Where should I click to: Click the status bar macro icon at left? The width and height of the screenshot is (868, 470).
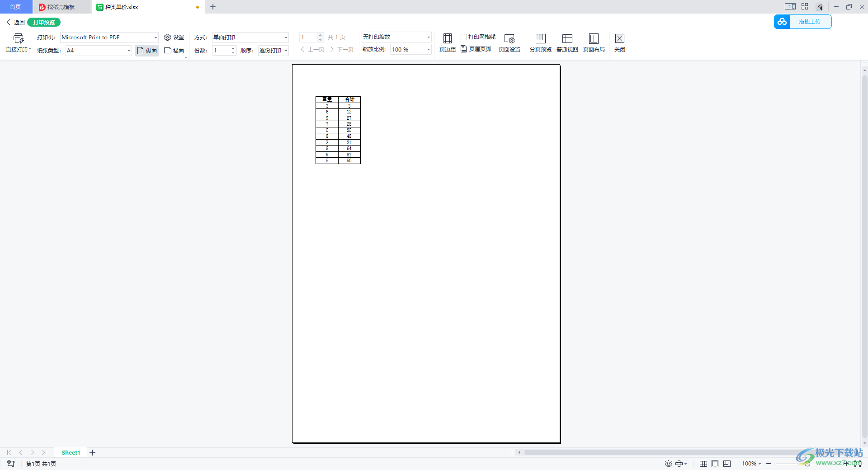pyautogui.click(x=11, y=464)
